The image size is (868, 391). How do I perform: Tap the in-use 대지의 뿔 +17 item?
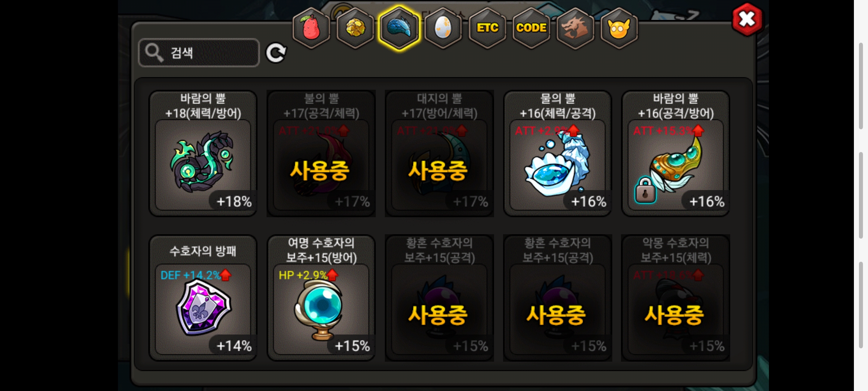click(439, 154)
